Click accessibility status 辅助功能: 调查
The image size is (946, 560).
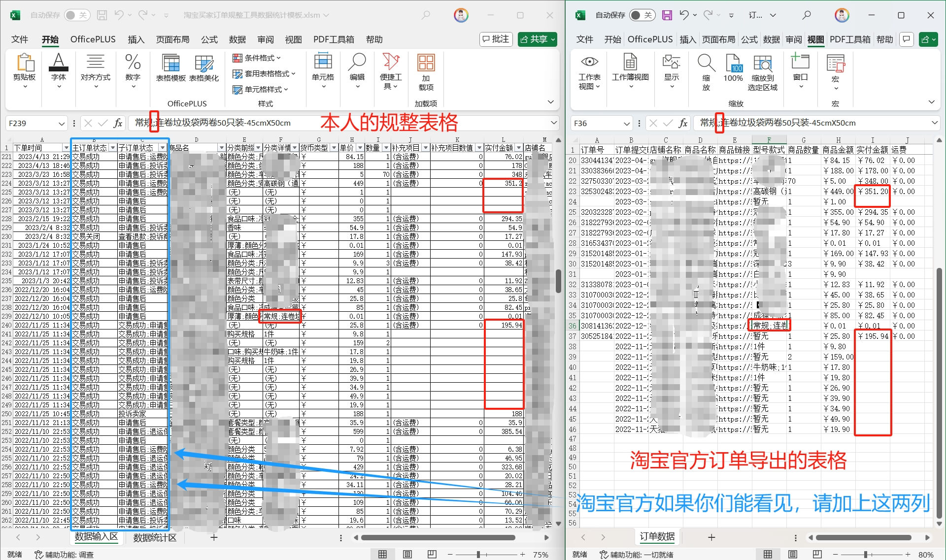[x=64, y=555]
